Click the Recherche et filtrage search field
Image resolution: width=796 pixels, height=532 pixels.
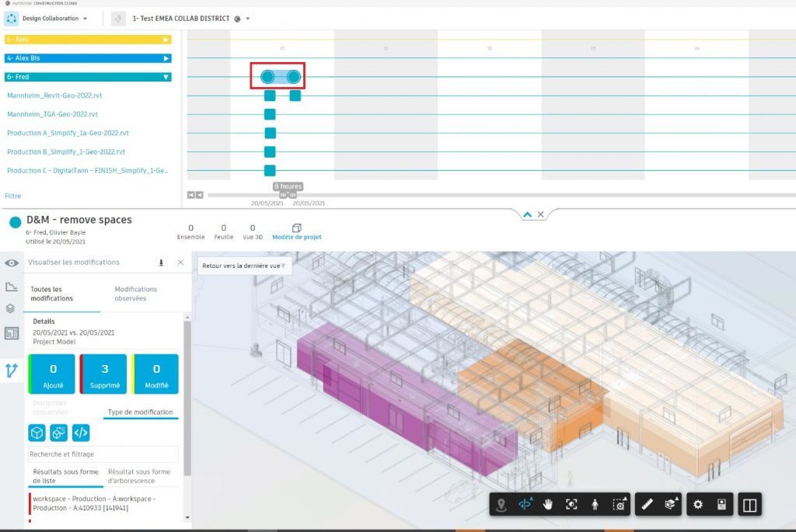[x=103, y=454]
